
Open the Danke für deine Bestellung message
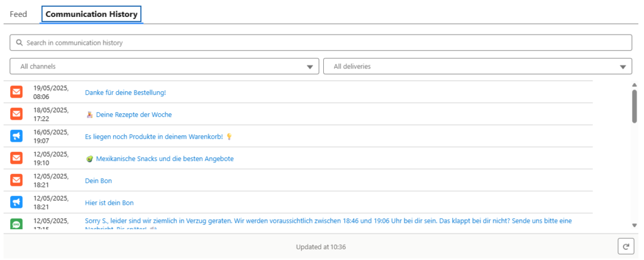coord(125,93)
